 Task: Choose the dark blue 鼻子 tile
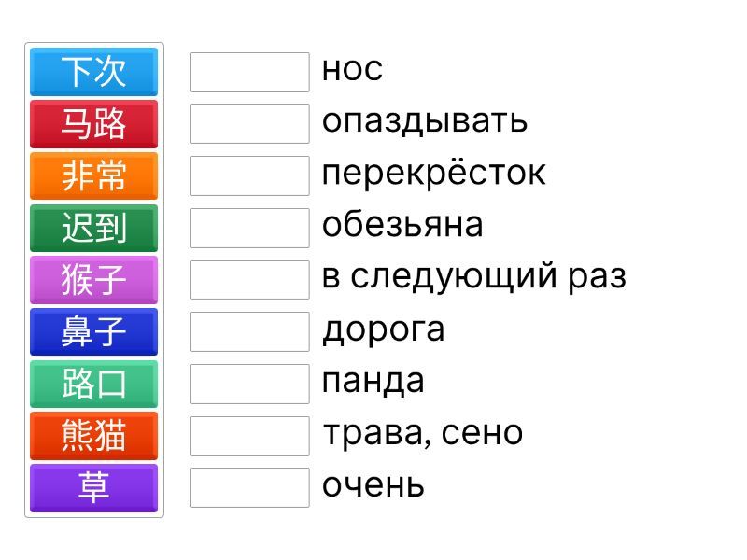pyautogui.click(x=93, y=331)
